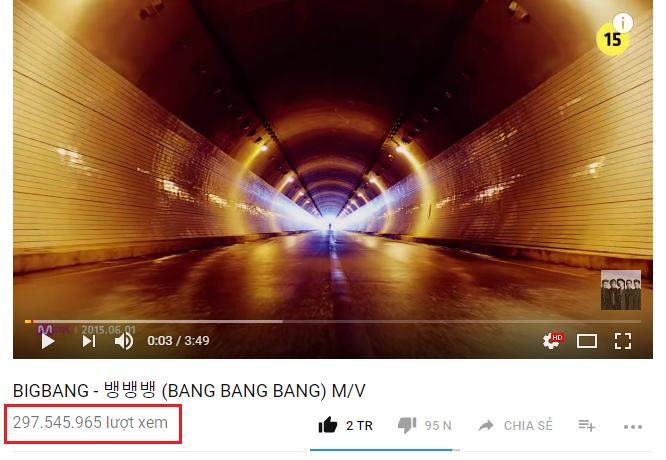Screen dimensions: 666x460
Task: Seek along the video progress bar
Action: coord(333,322)
